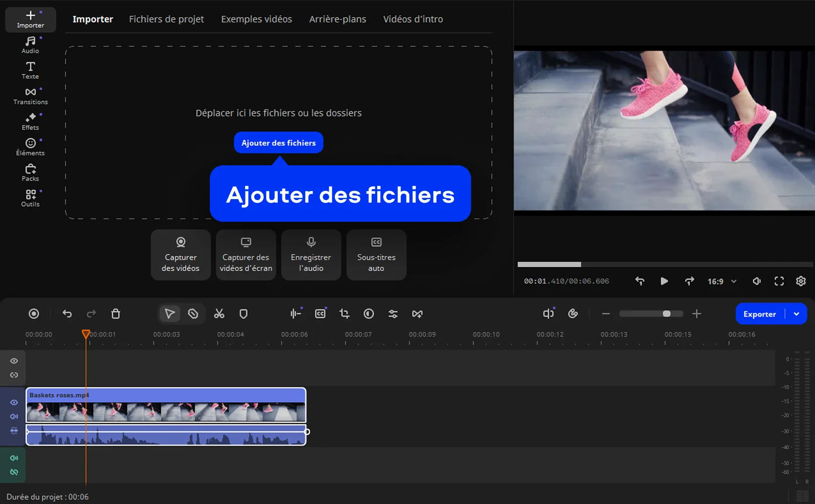Click the marker shield icon
This screenshot has width=815, height=504.
tap(244, 314)
